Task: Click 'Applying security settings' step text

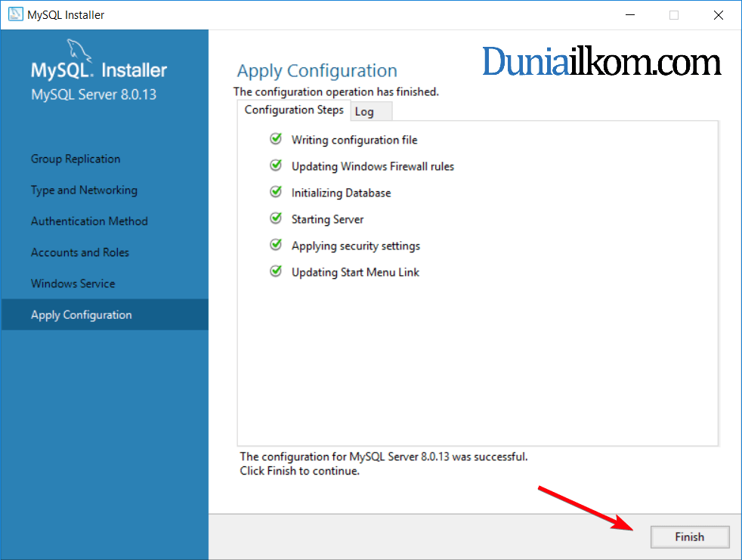Action: (356, 246)
